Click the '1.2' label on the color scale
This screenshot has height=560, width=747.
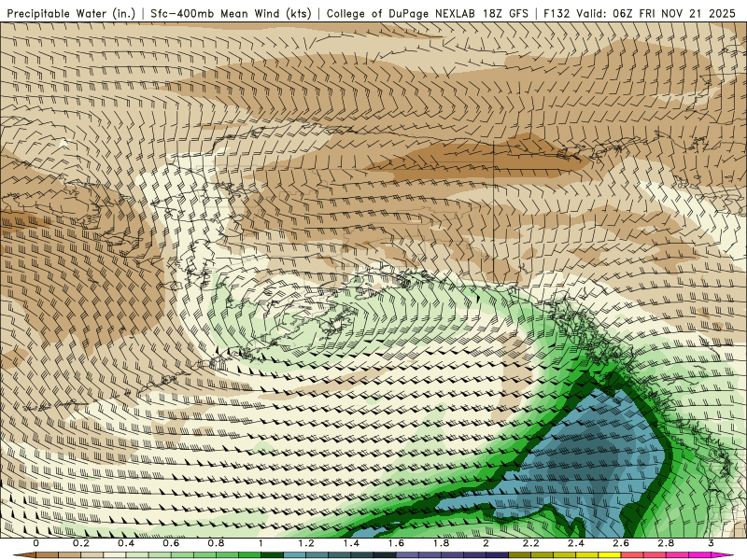click(306, 543)
